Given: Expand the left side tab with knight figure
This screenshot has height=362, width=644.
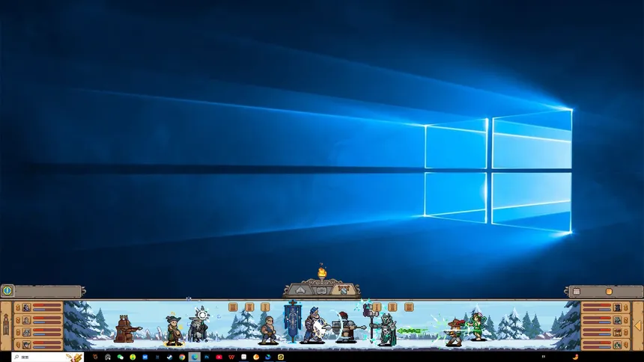Looking at the screenshot, I should pos(6,326).
